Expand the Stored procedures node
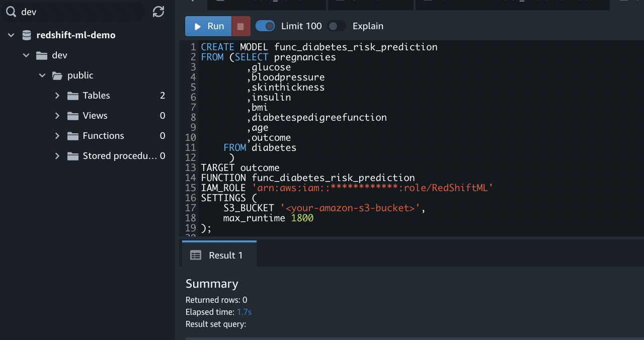 57,156
